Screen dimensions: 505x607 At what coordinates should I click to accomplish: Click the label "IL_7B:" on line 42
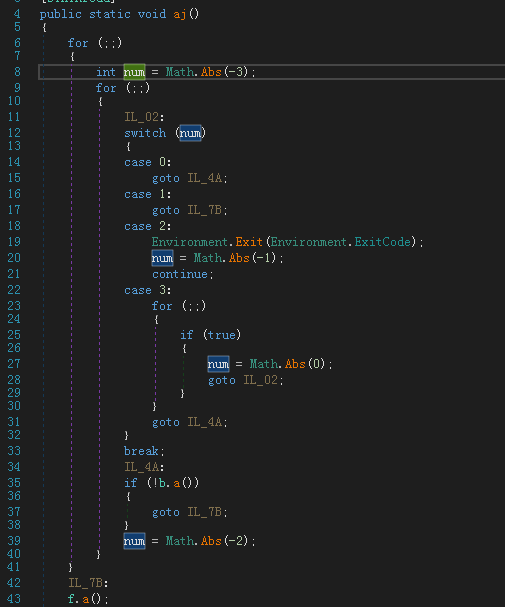pos(89,583)
